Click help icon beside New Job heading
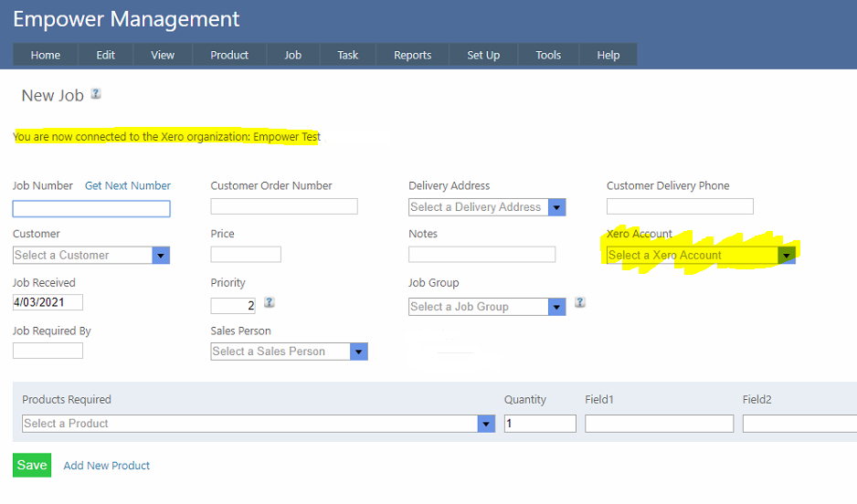Viewport: 857px width, 504px height. pyautogui.click(x=96, y=94)
